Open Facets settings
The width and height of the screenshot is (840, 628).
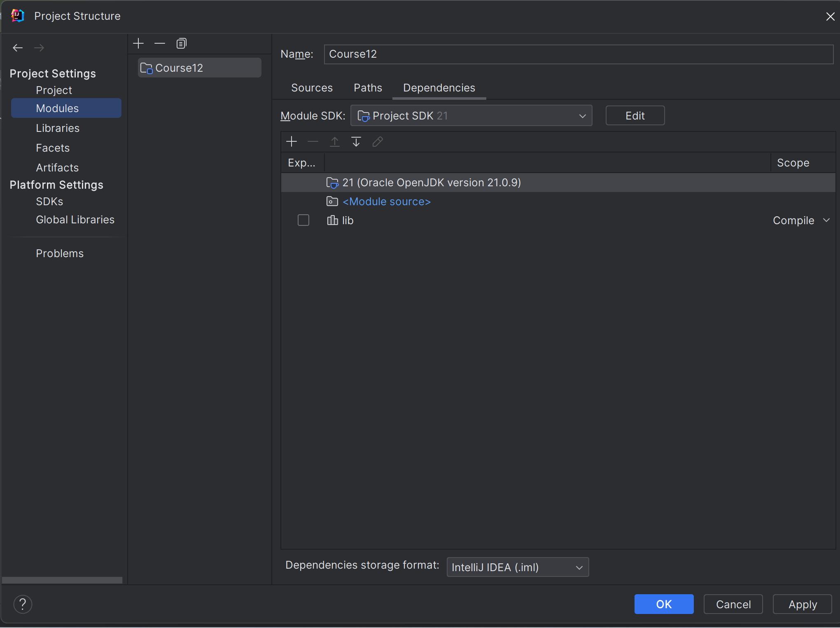[x=53, y=148]
